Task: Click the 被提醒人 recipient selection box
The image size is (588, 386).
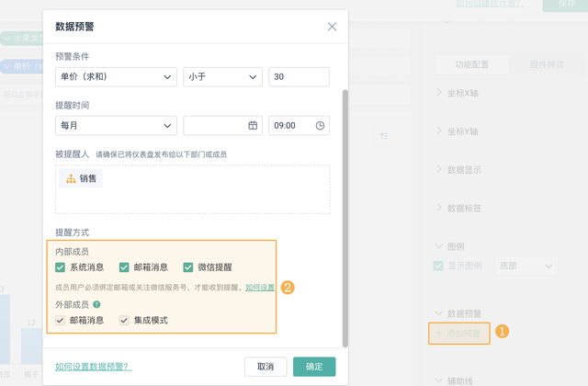Action: [x=193, y=189]
